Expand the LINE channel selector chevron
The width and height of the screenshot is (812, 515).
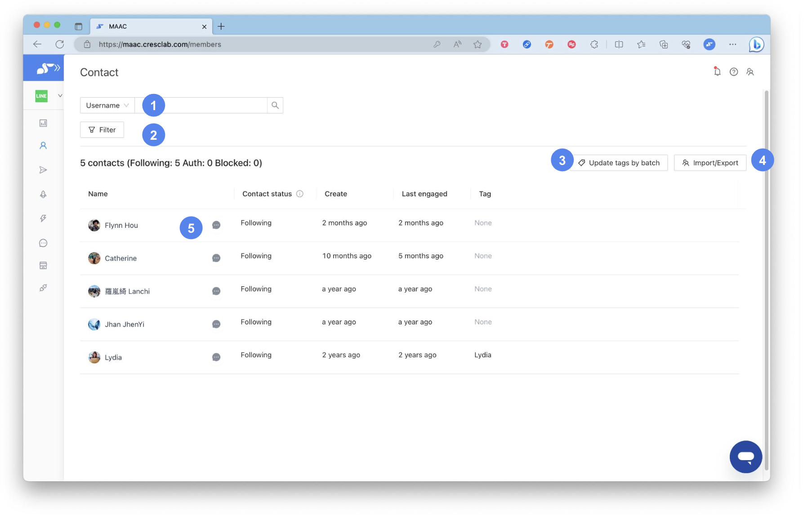[x=60, y=96]
